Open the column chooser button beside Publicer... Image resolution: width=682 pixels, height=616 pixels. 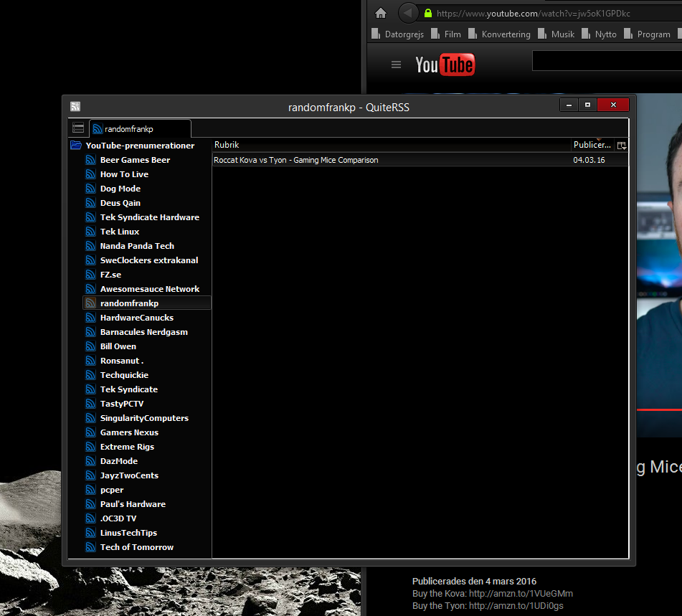pos(622,146)
